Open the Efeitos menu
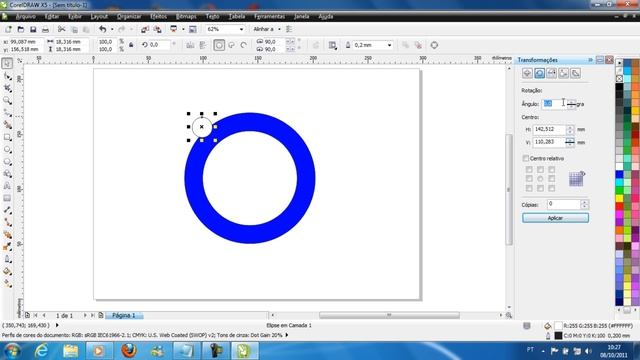This screenshot has width=640, height=360. pos(158,17)
